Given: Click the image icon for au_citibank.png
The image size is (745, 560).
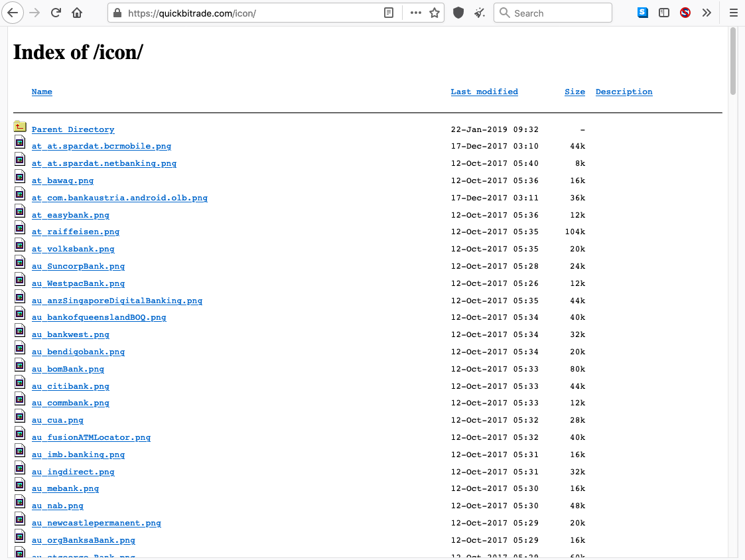Looking at the screenshot, I should [x=20, y=383].
